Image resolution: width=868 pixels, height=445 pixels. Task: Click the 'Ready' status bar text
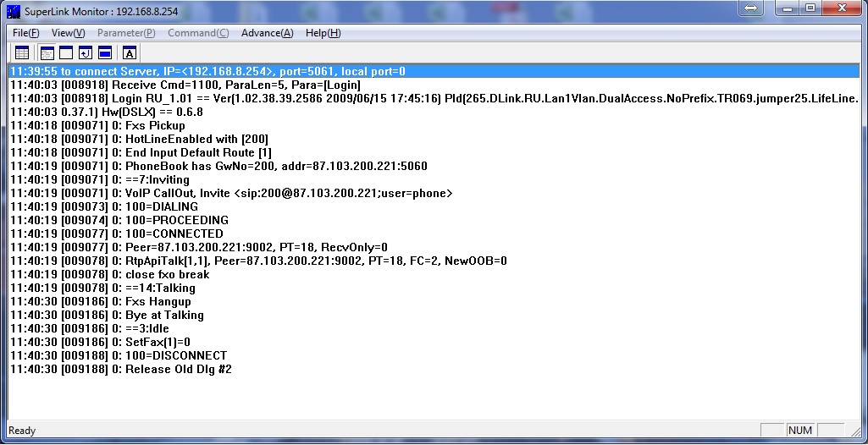pos(22,431)
